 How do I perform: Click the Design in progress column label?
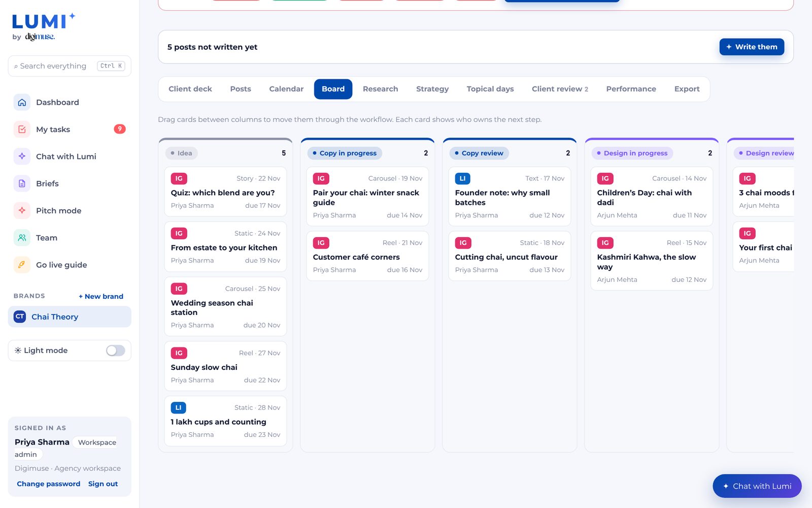coord(632,153)
